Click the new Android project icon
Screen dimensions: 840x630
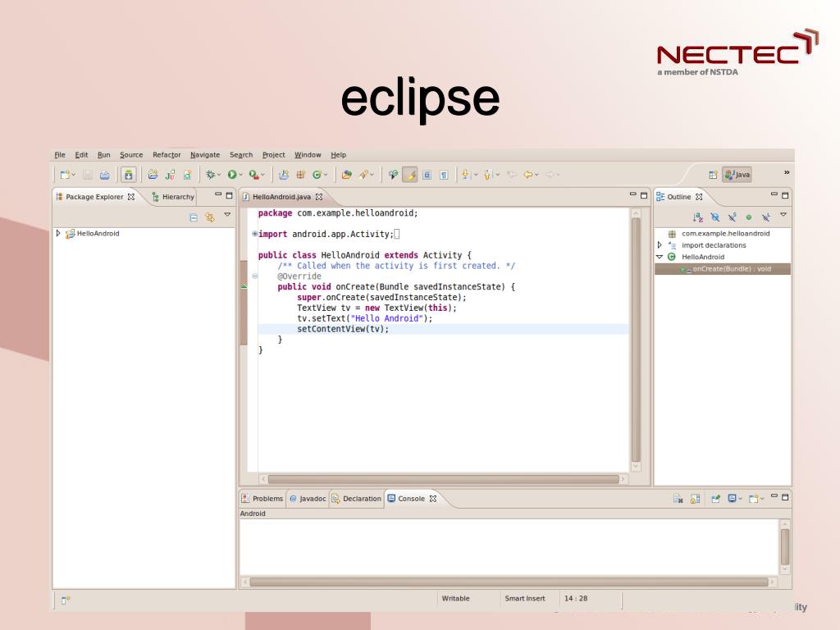pyautogui.click(x=153, y=175)
